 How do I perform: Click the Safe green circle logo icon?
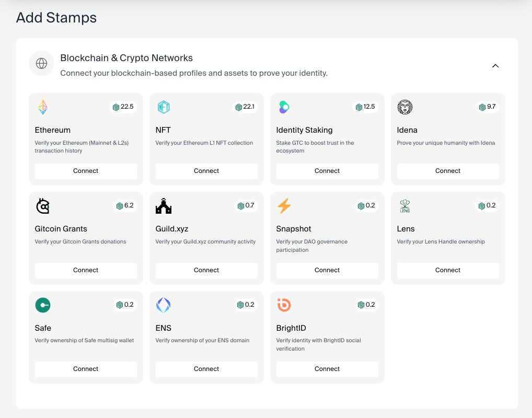(x=43, y=305)
